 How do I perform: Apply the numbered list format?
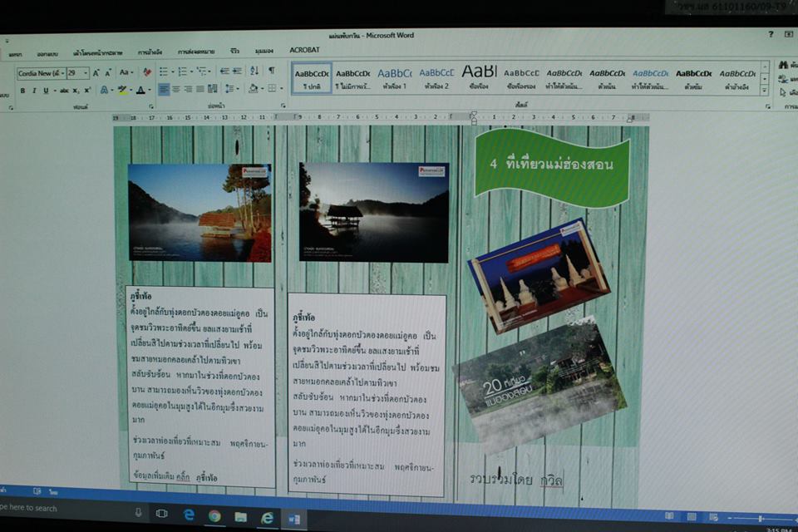click(x=182, y=71)
